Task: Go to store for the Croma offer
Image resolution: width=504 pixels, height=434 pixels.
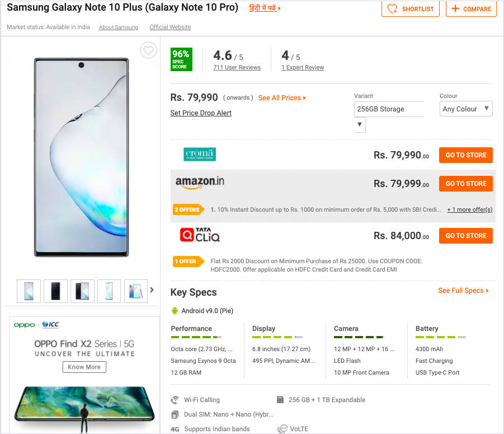Action: coord(465,155)
